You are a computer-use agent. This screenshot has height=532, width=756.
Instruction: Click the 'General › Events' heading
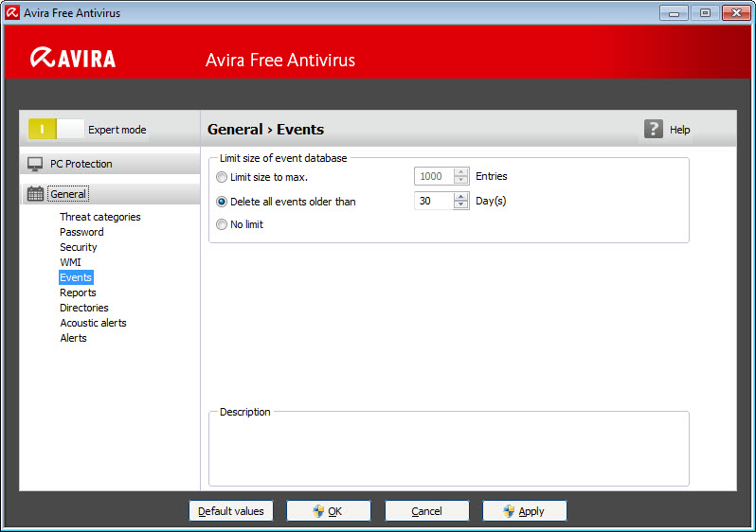coord(265,129)
